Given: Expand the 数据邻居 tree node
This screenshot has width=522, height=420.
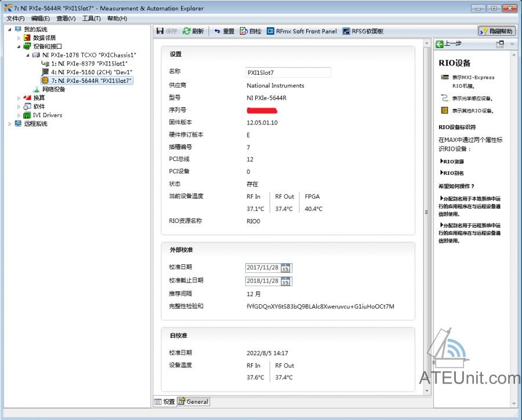Looking at the screenshot, I should tap(19, 38).
